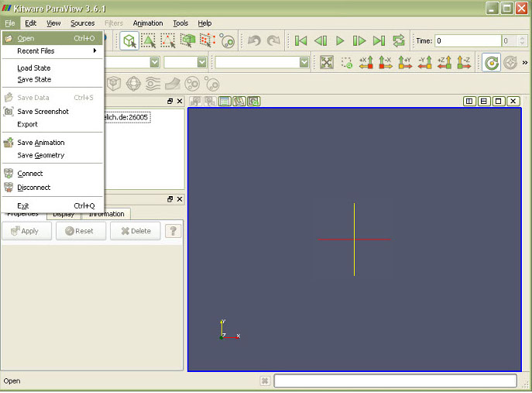
Task: Jump to the first frame
Action: click(300, 40)
